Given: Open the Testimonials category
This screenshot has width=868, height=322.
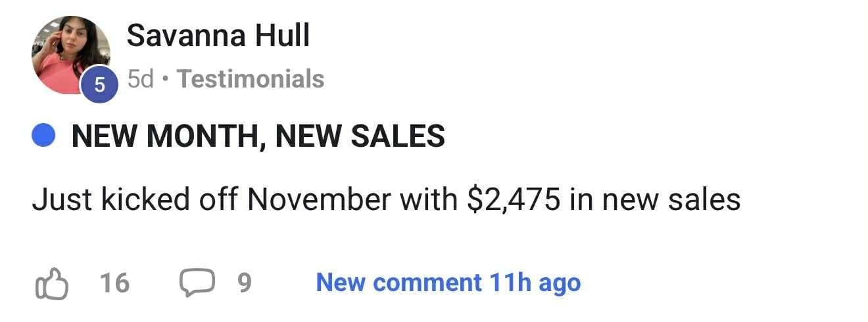Looking at the screenshot, I should coord(251,79).
